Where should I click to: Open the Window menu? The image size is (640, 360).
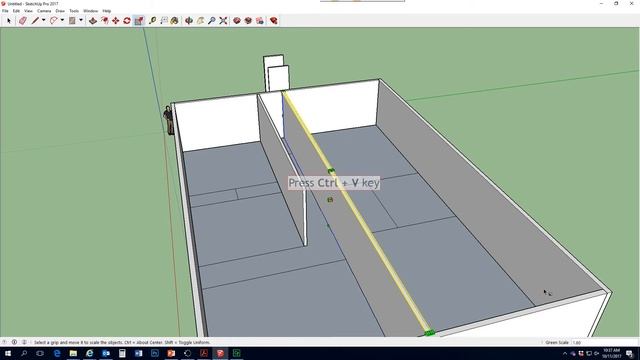click(91, 11)
